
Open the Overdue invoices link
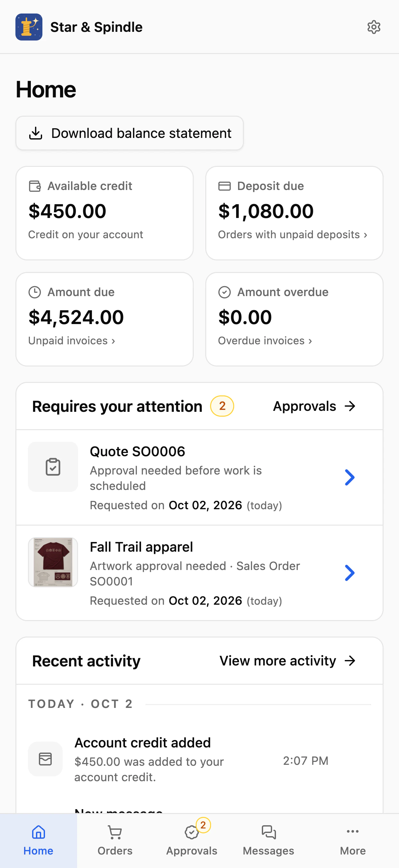[265, 341]
